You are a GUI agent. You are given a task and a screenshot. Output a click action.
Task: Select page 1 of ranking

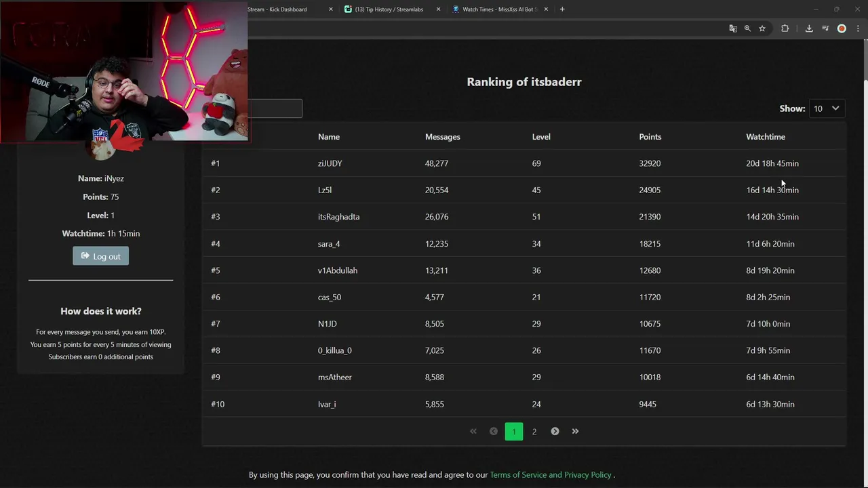tap(514, 431)
